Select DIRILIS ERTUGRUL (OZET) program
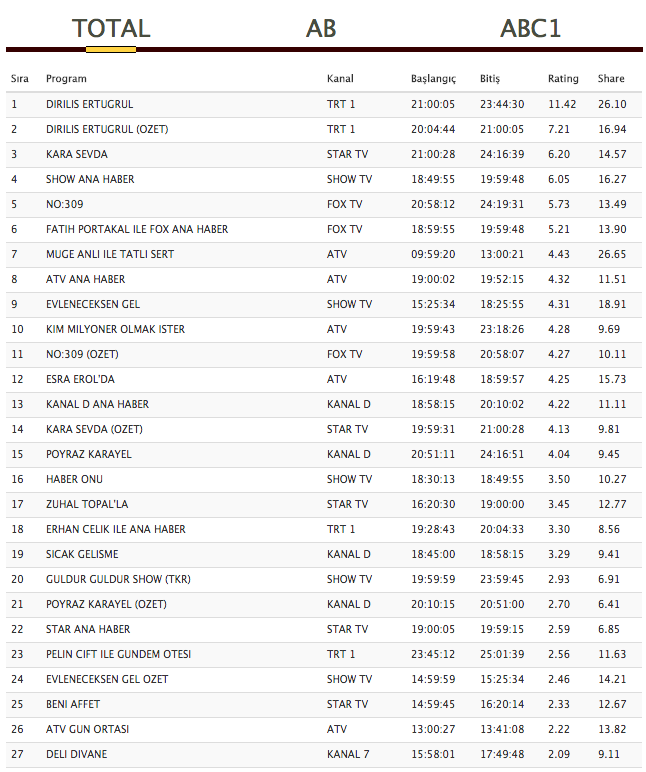Image resolution: width=646 pixels, height=772 pixels. 107,129
